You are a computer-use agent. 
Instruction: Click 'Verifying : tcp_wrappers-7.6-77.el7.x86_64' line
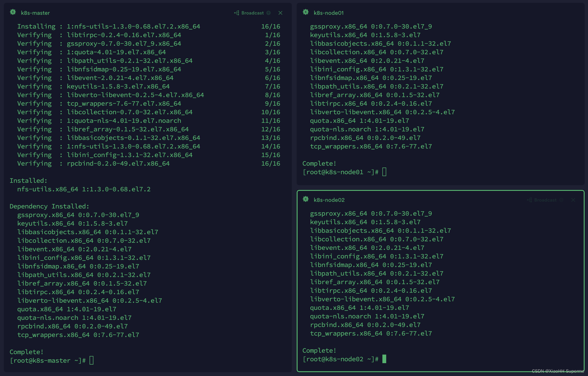149,104
